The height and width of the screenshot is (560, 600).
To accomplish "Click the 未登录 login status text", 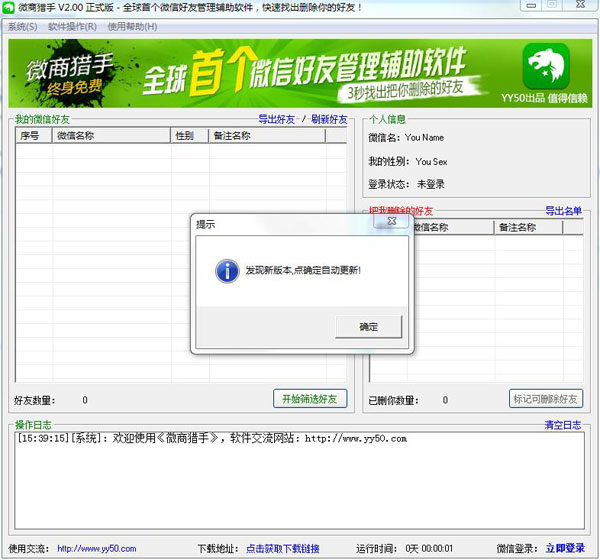I will (431, 184).
